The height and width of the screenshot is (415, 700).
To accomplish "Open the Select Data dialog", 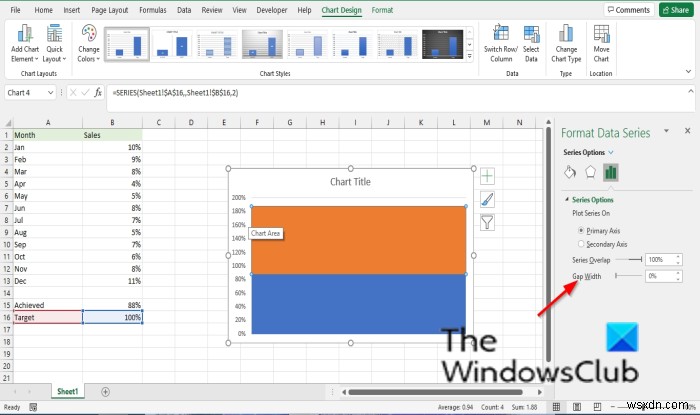I will click(x=531, y=44).
